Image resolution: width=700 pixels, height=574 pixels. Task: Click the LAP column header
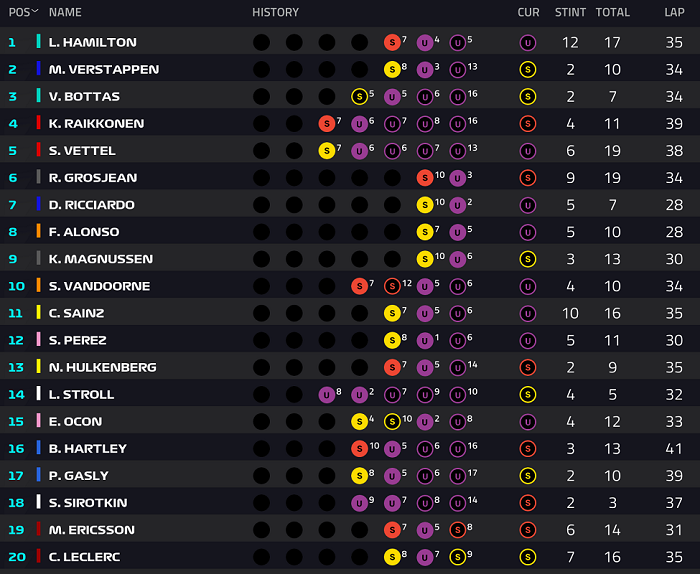coord(674,12)
